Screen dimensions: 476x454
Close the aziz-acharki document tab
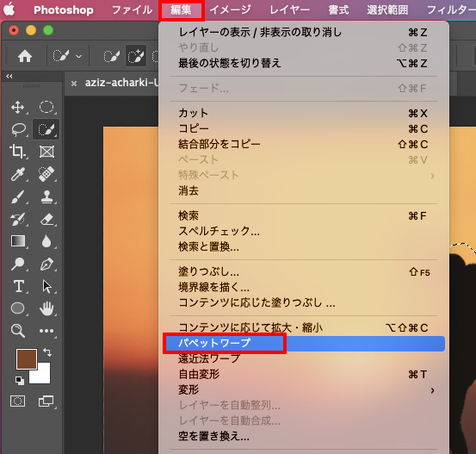pyautogui.click(x=74, y=84)
